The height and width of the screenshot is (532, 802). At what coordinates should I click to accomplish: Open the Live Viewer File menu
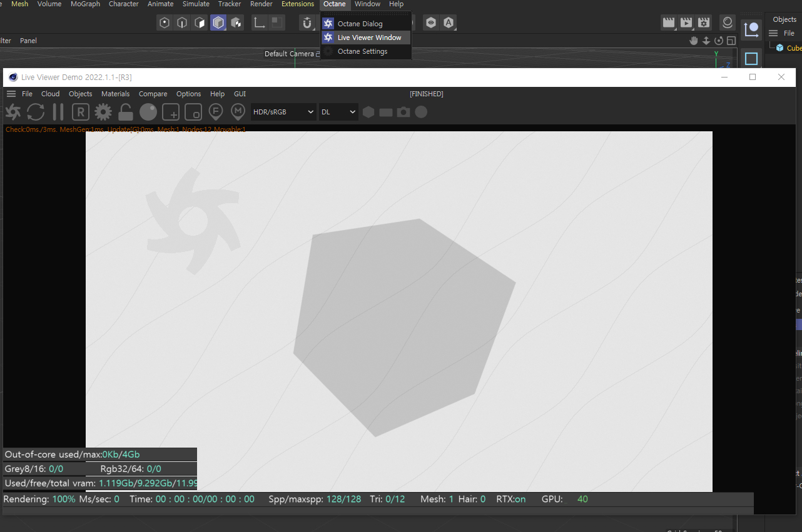pyautogui.click(x=27, y=94)
